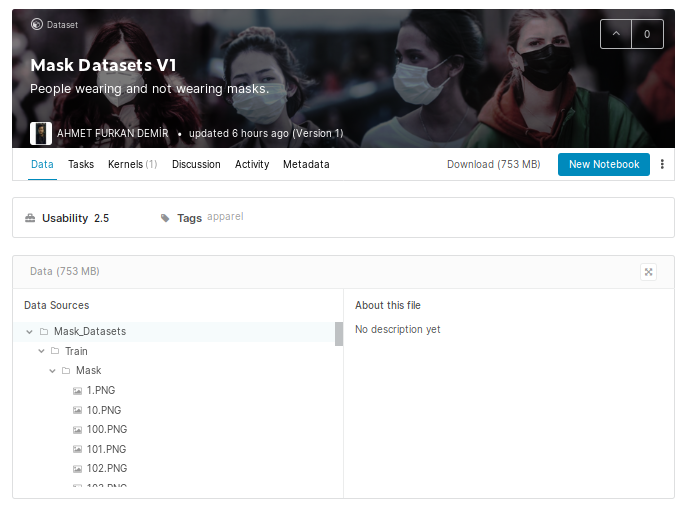This screenshot has height=508, width=685.
Task: Select the 100.PNG file
Action: click(x=106, y=430)
